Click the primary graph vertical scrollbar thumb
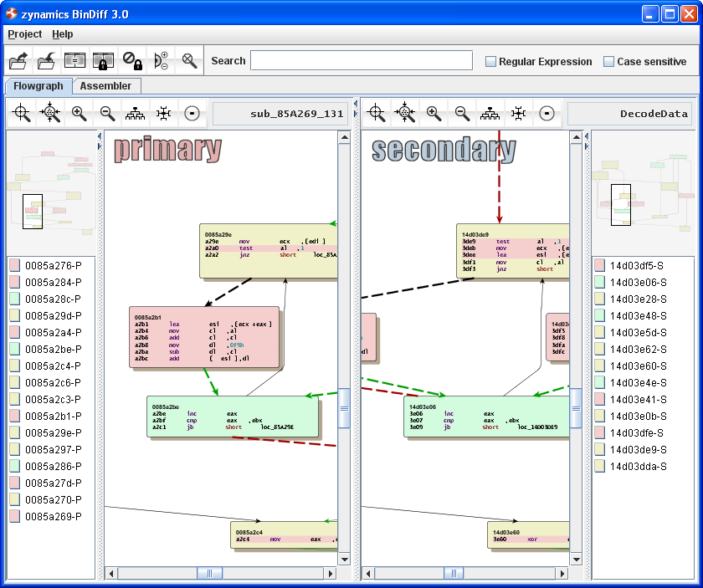 pos(343,407)
